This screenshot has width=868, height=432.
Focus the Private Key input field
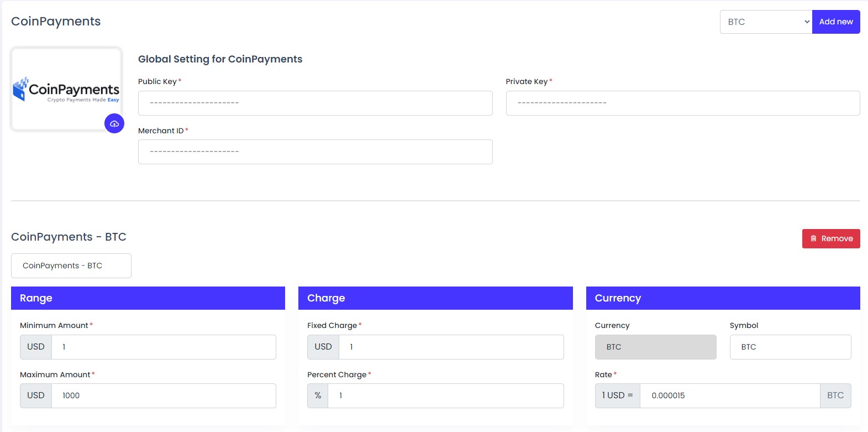click(682, 103)
